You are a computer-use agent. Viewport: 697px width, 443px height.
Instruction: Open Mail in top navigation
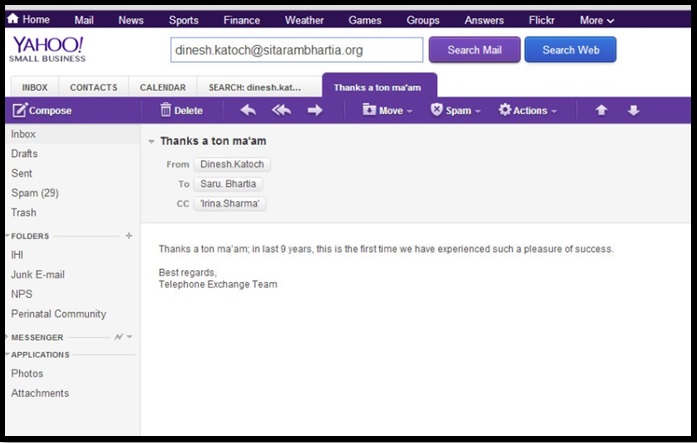[84, 20]
